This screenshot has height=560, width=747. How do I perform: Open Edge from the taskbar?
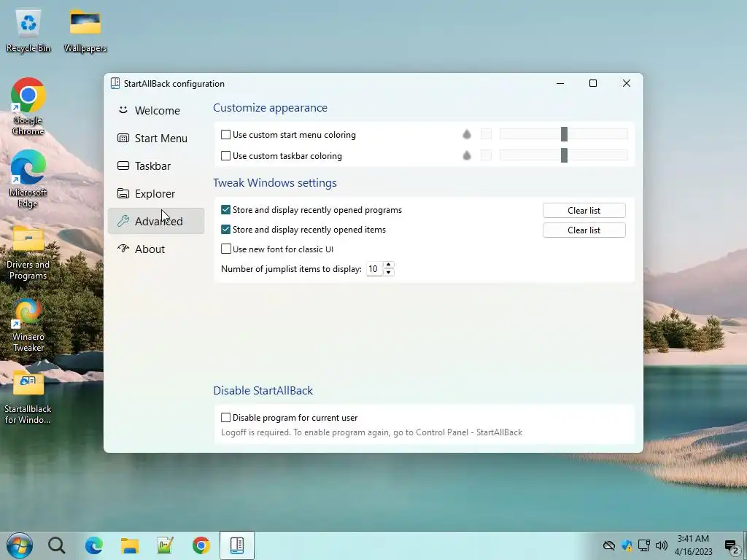tap(93, 545)
